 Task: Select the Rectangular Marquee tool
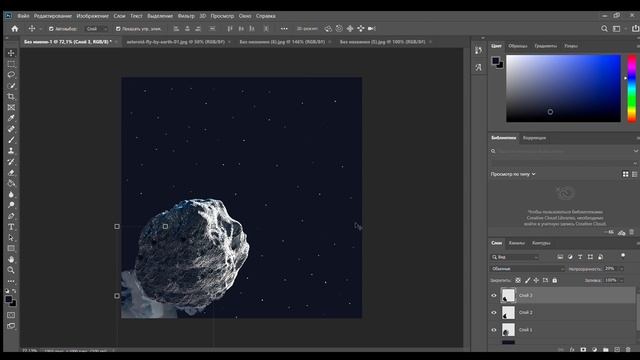pos(11,64)
